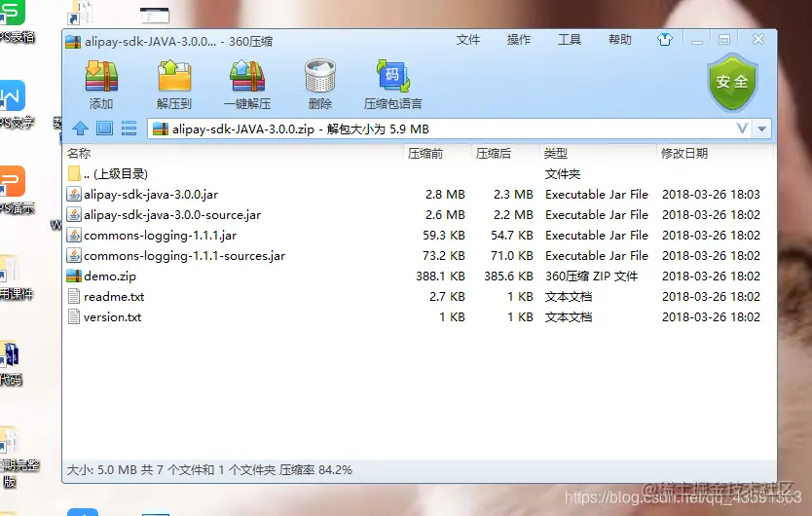The image size is (812, 516).
Task: Minimize the 360压缩 window
Action: coord(697,41)
